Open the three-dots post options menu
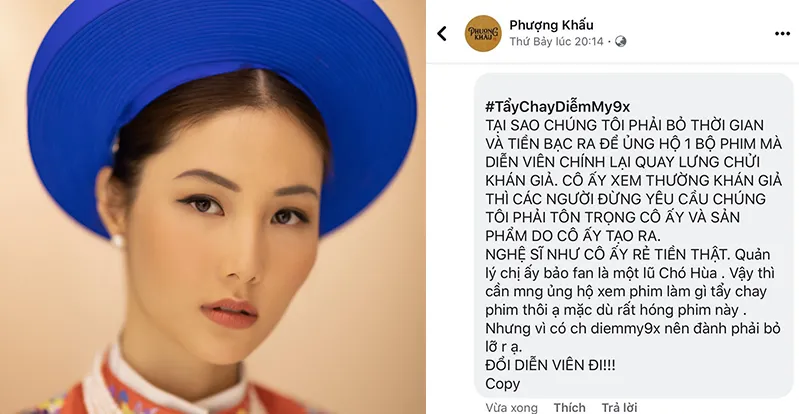The image size is (799, 414). [x=782, y=34]
